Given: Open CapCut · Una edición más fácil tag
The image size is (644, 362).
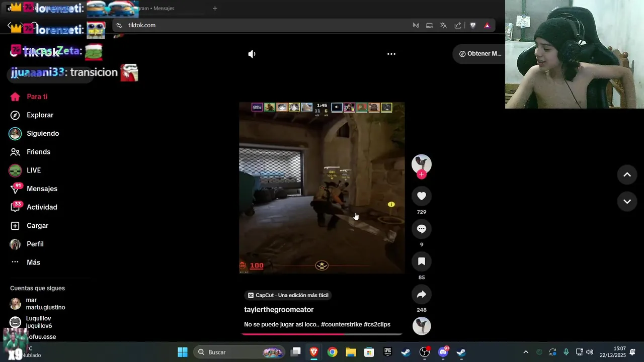Looking at the screenshot, I should [x=288, y=295].
